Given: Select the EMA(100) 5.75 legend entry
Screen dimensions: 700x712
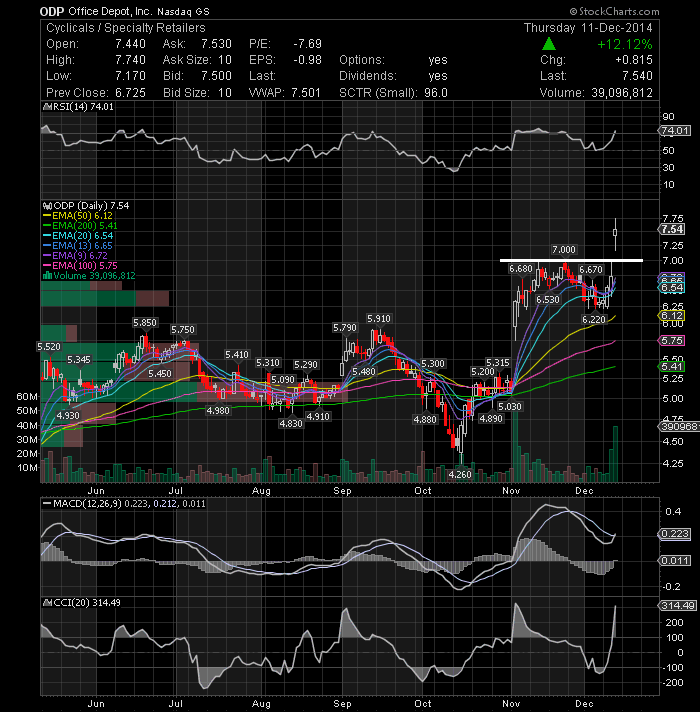Looking at the screenshot, I should tap(80, 266).
